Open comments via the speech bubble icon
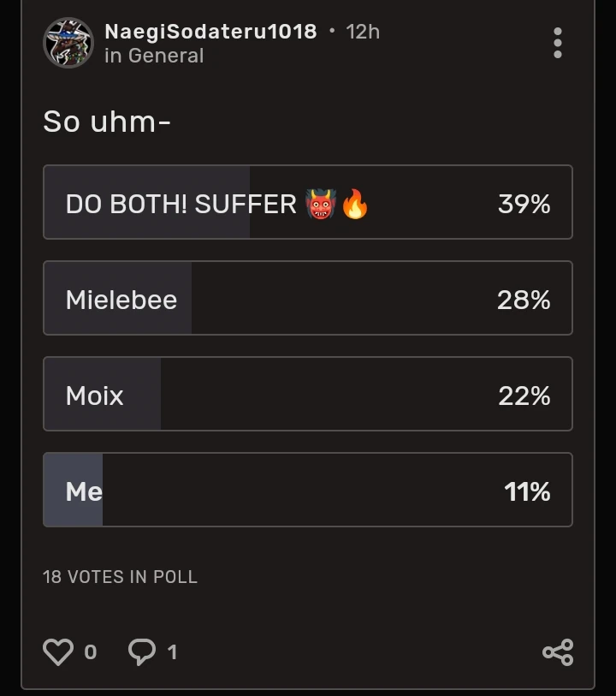Viewport: 616px width, 696px height. 141,652
